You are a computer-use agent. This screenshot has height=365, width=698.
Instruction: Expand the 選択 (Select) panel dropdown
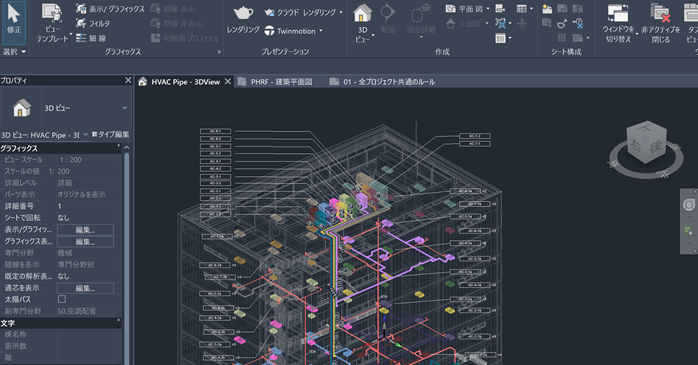click(x=14, y=52)
